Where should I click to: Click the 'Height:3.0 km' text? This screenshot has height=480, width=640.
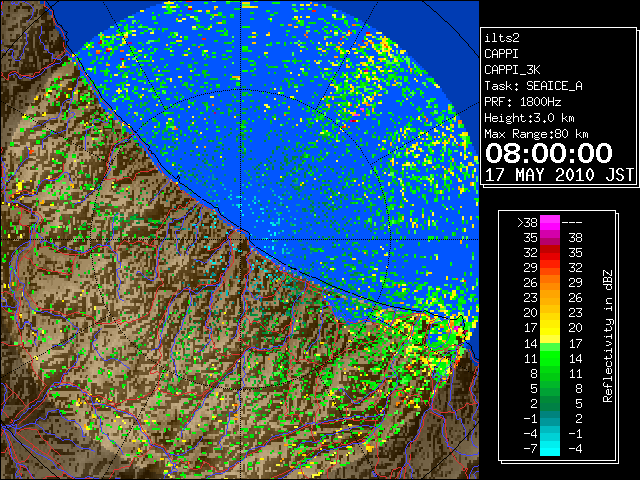(529, 118)
